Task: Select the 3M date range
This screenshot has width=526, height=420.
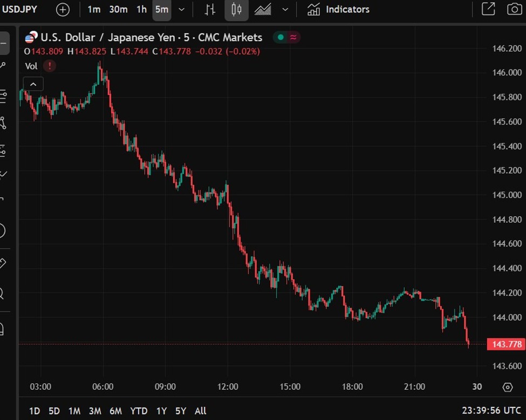Action: [x=95, y=411]
